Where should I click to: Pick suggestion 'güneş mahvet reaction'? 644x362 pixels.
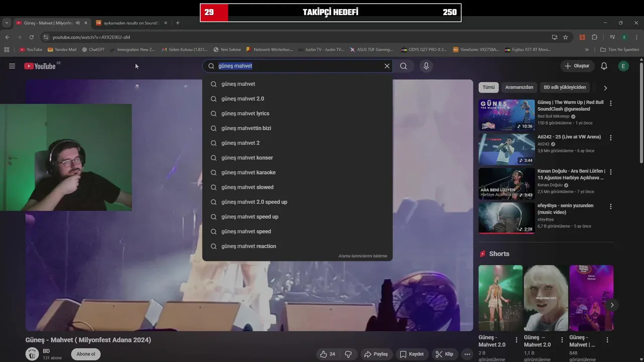click(x=297, y=246)
